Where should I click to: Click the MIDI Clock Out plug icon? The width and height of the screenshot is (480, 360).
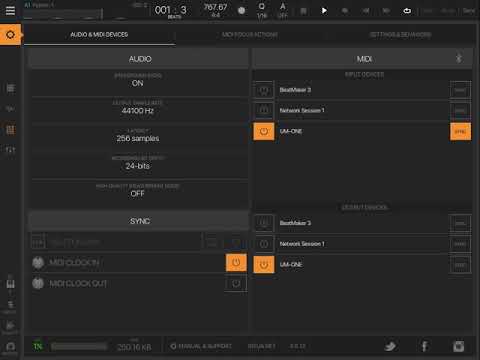38,283
